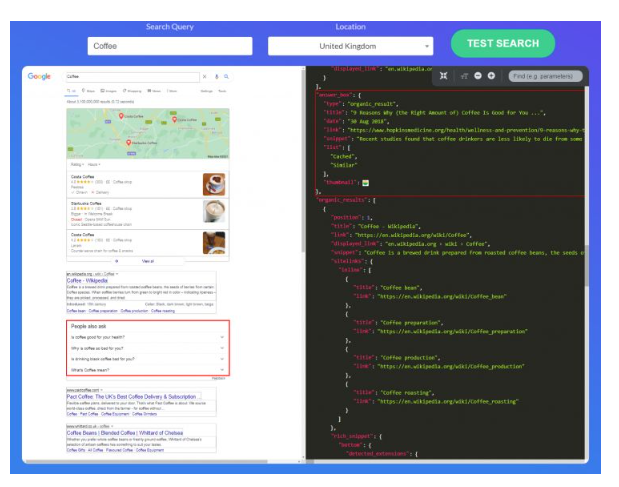
Task: Open the Coffee - Wikipedia result link
Action: click(x=87, y=281)
